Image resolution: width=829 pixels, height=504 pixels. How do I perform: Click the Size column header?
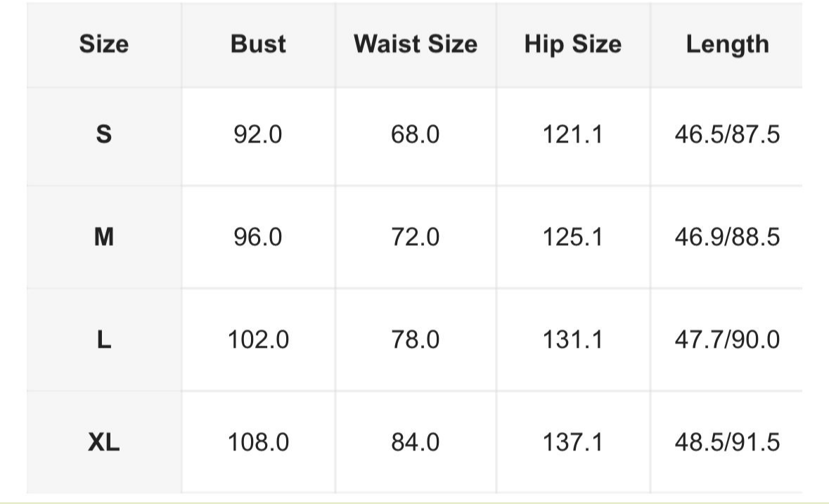(104, 44)
